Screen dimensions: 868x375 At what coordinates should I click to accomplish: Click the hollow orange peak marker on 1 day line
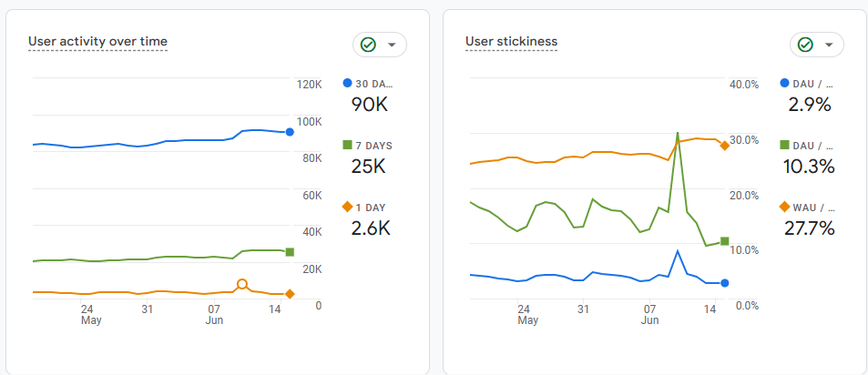[242, 285]
